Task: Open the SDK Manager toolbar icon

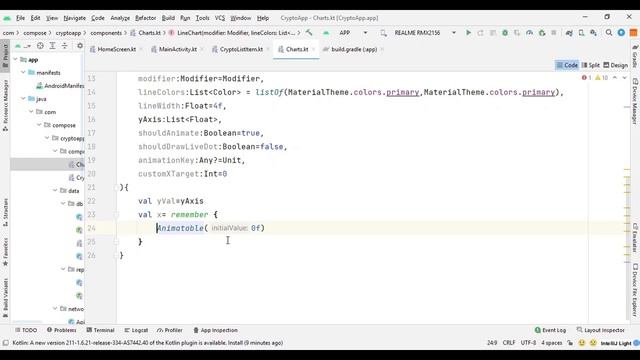Action: pos(593,33)
